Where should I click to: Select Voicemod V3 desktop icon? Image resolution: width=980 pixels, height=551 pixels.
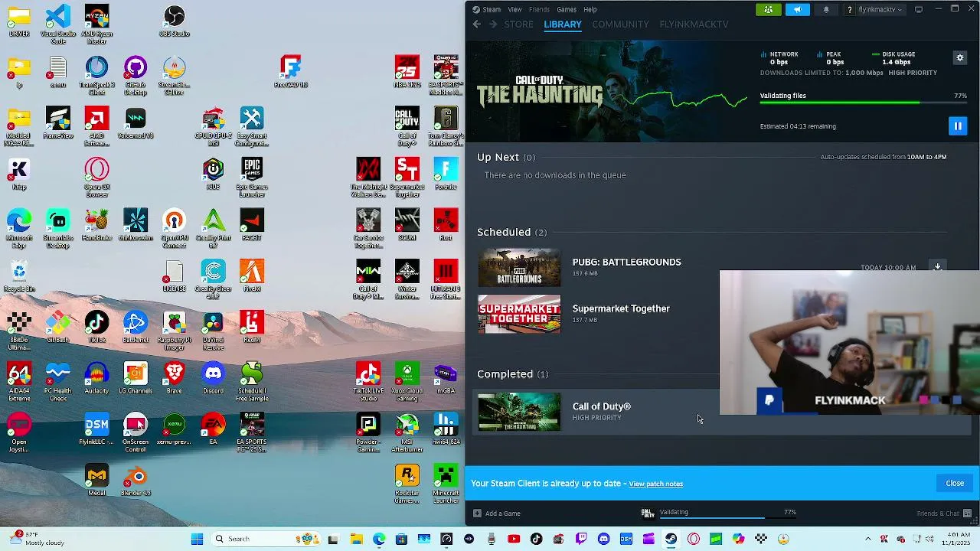136,124
